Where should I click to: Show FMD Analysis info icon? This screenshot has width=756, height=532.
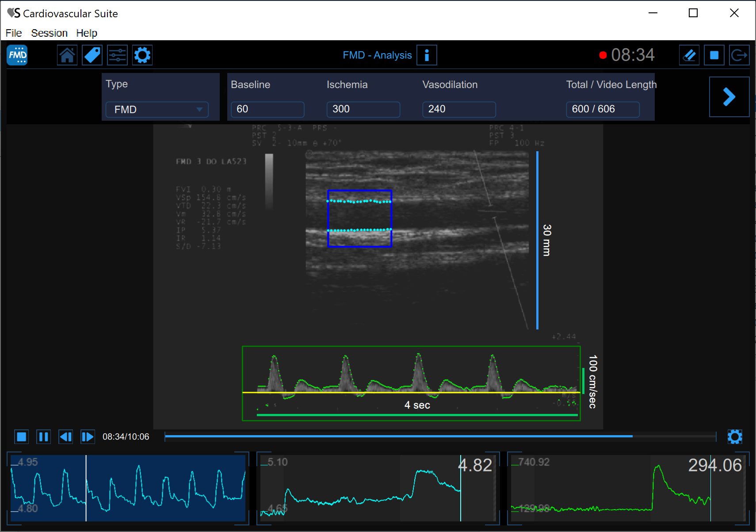coord(427,55)
